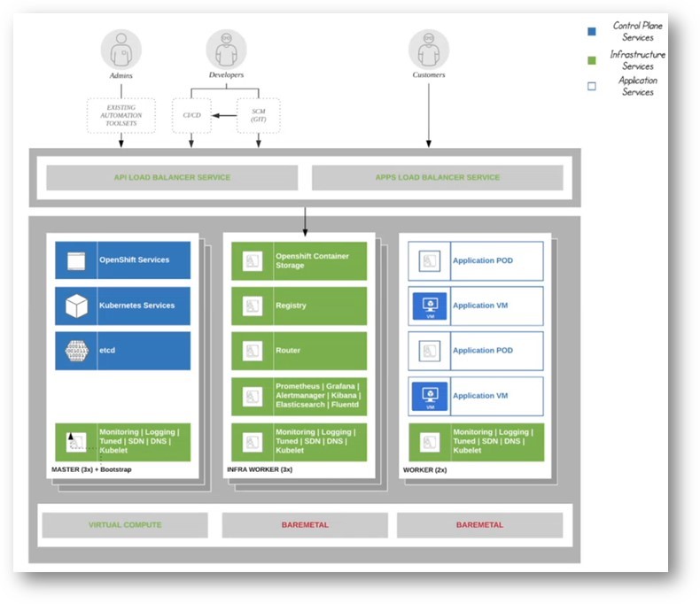
Task: Click the right BAREMETAL box under WORKER
Action: (480, 525)
